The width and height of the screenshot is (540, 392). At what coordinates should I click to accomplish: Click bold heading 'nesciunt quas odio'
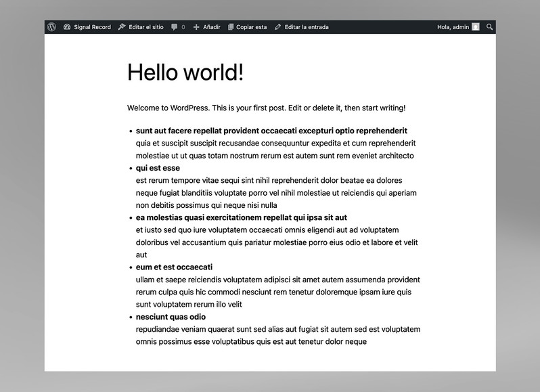point(171,317)
